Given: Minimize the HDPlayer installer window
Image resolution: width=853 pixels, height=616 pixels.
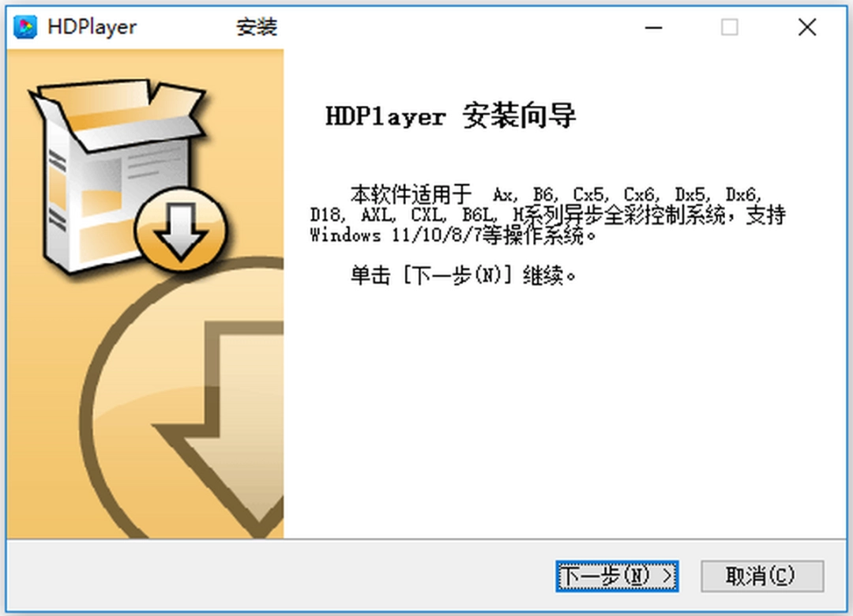Looking at the screenshot, I should (653, 28).
